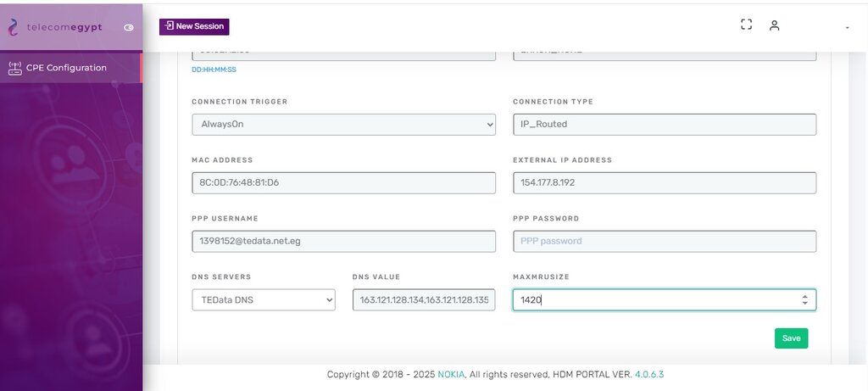Click the CPE Configuration router icon
868x391 pixels.
[15, 68]
